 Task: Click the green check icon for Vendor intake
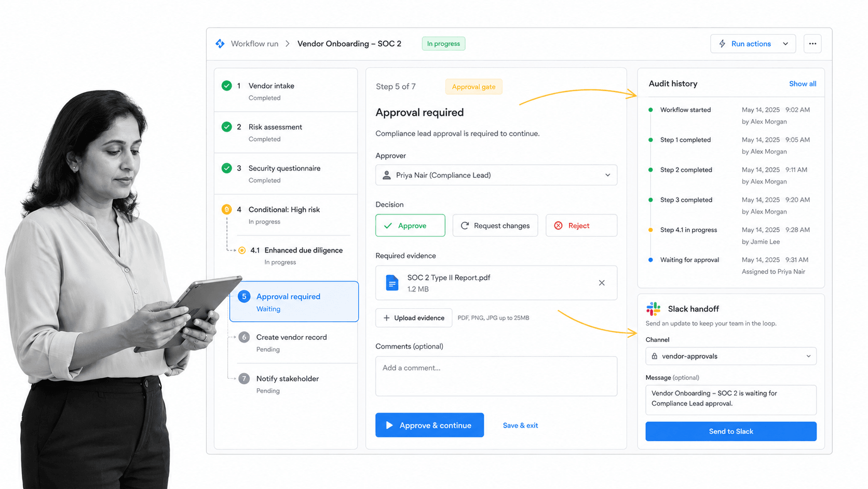click(227, 86)
